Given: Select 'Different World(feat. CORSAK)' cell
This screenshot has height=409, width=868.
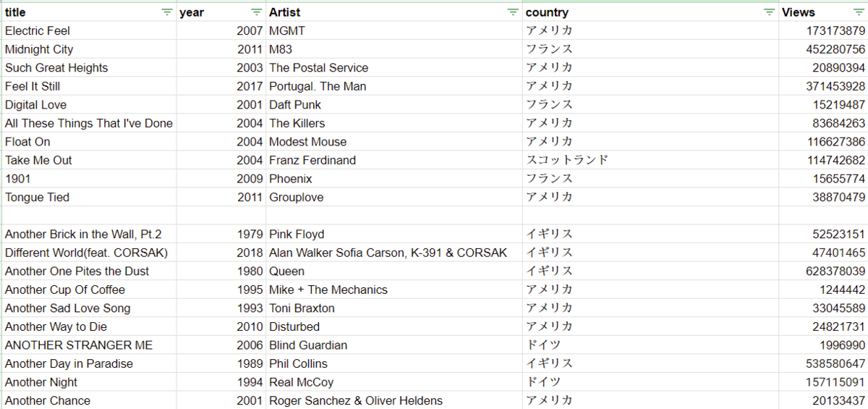Looking at the screenshot, I should click(89, 253).
